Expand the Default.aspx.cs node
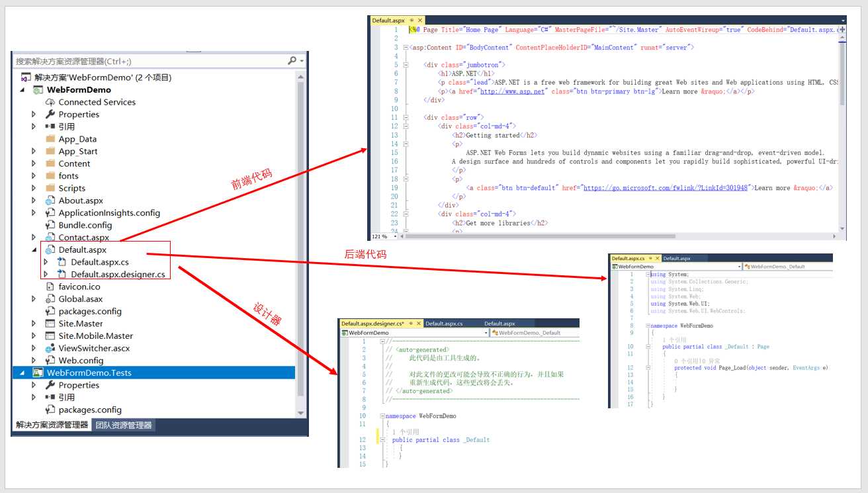The image size is (868, 493). point(46,262)
